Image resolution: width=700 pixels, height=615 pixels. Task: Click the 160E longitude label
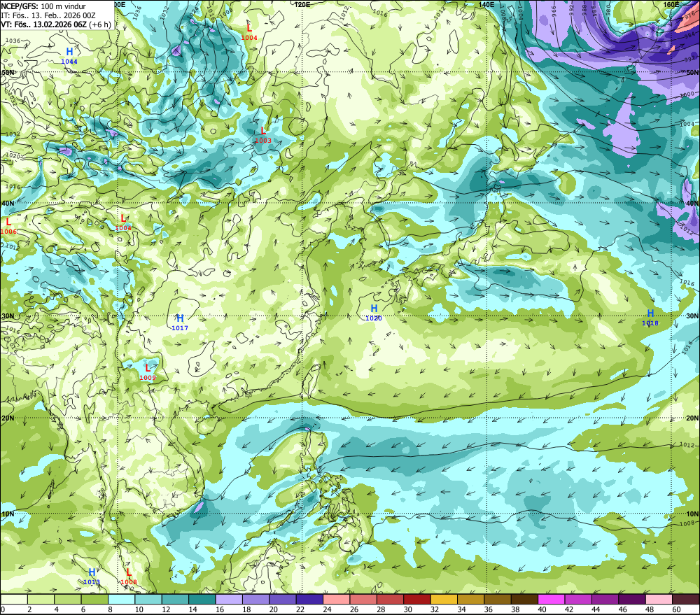(671, 4)
